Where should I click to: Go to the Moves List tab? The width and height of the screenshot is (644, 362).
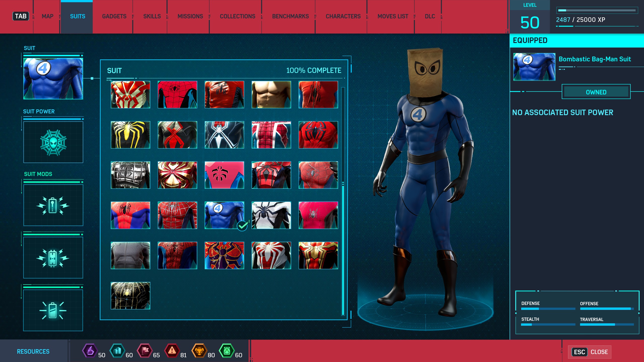393,16
